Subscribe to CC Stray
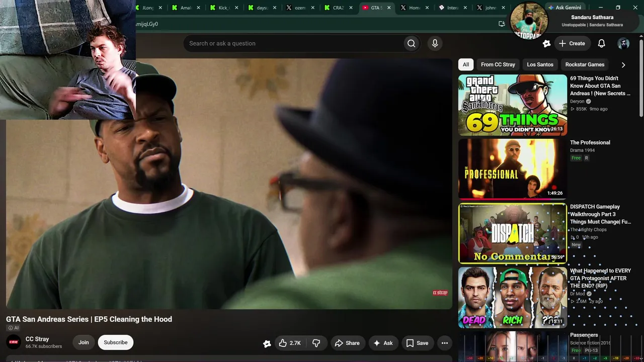Screen dimensions: 644x362 pos(116,342)
